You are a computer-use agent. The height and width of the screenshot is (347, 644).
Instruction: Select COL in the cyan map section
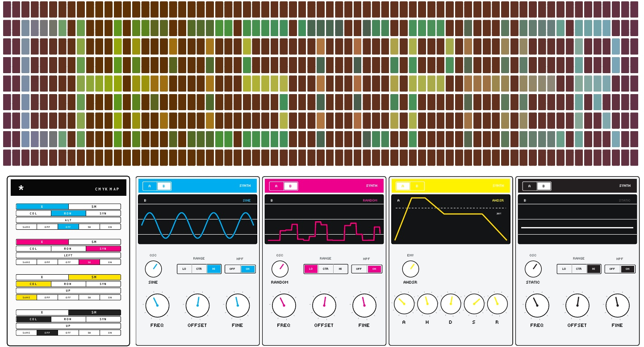point(33,213)
